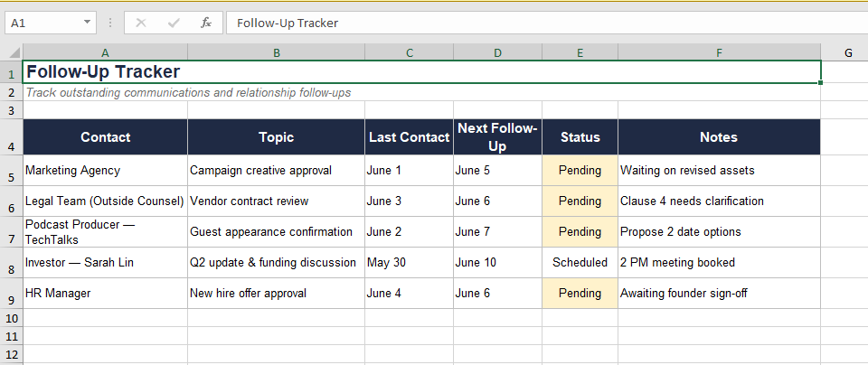Click the Topic header cell
The image size is (868, 365).
(277, 136)
